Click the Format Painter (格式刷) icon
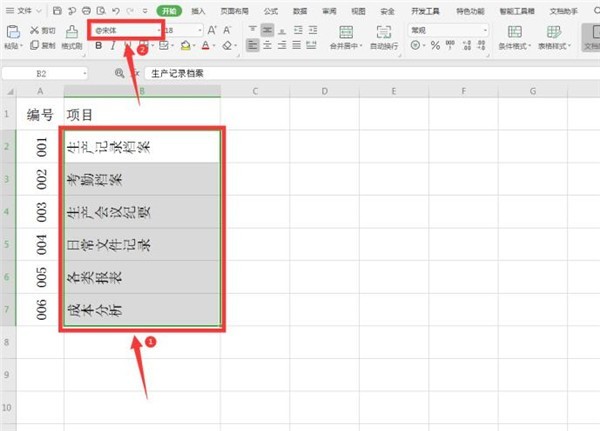The width and height of the screenshot is (600, 431). coord(72,30)
